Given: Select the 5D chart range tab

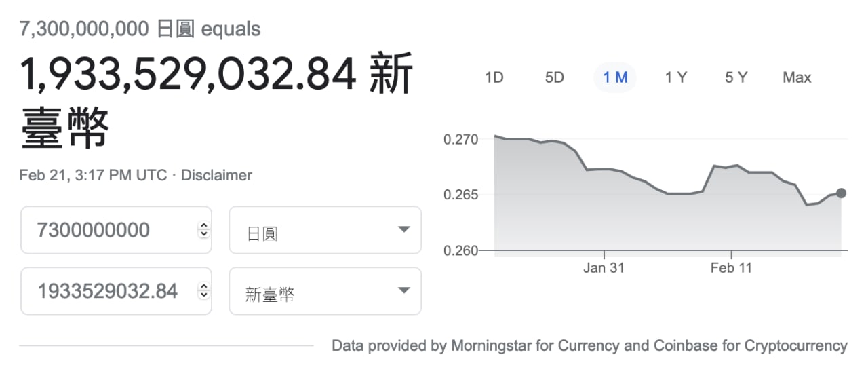Looking at the screenshot, I should pyautogui.click(x=555, y=77).
